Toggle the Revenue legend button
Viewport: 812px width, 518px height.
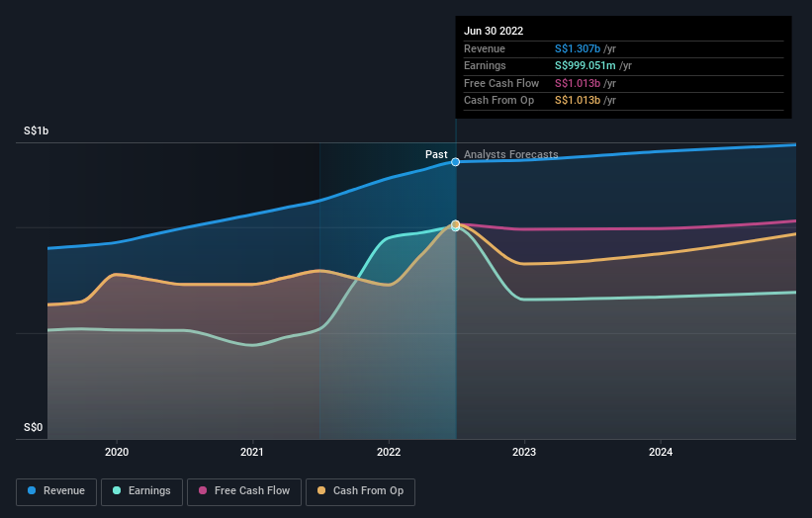click(56, 491)
